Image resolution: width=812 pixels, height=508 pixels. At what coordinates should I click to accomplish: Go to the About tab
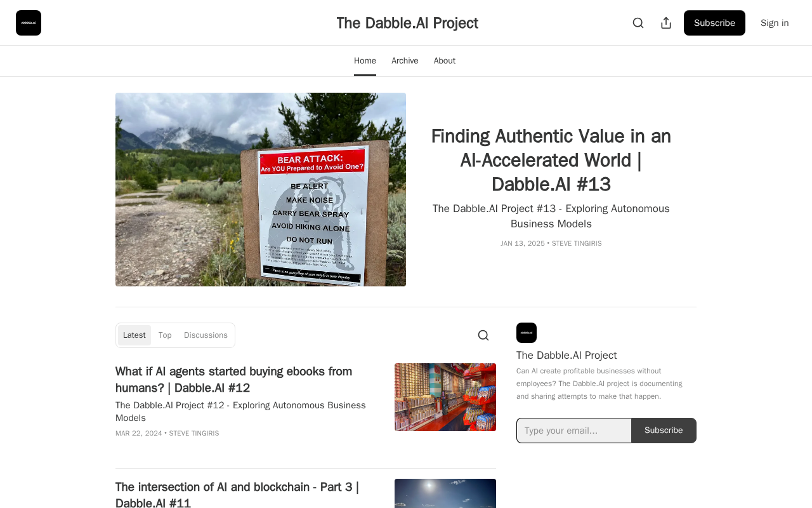pos(445,61)
